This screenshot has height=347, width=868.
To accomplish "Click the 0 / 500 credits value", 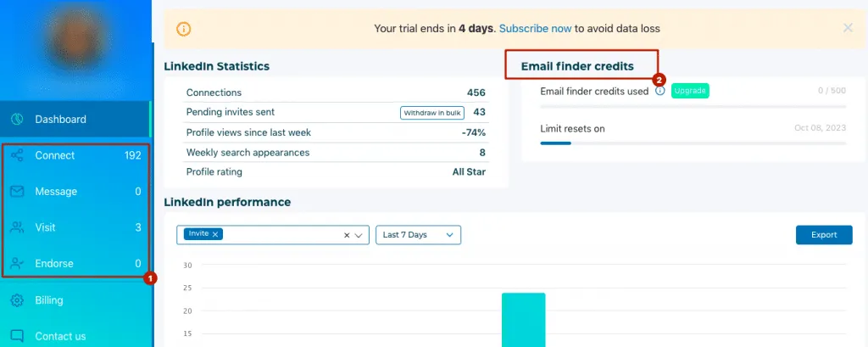I will (832, 91).
